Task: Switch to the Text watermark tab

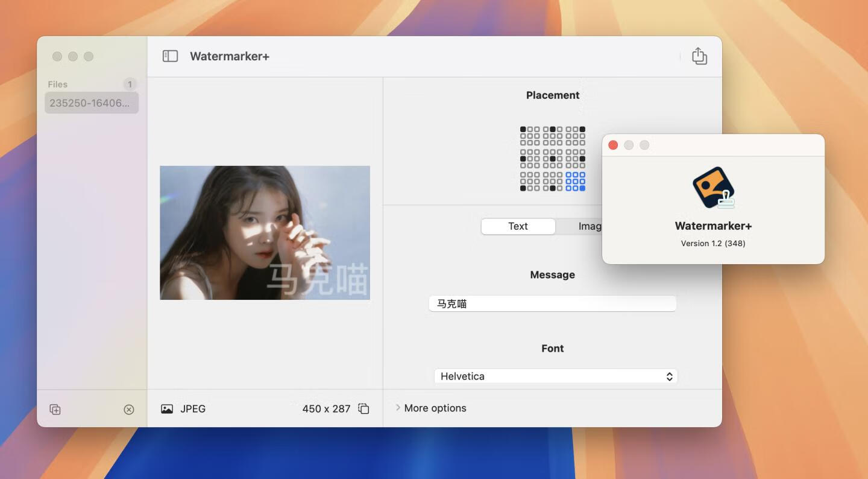Action: tap(518, 226)
